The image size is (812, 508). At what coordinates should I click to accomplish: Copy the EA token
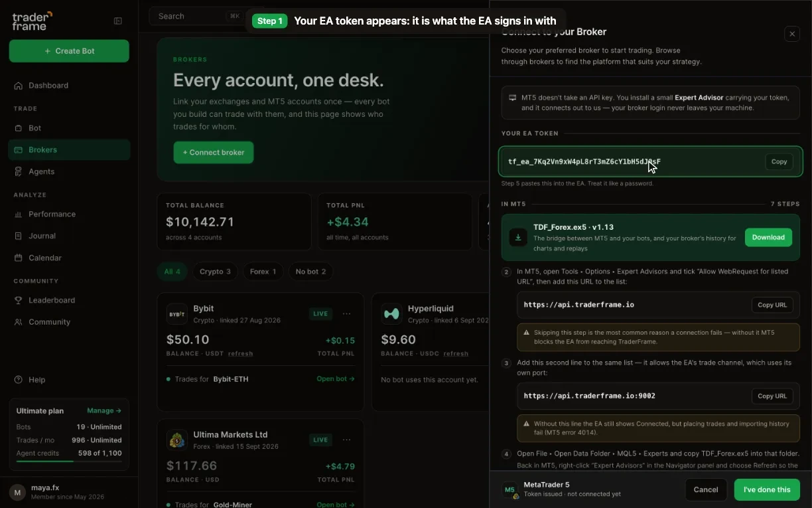[779, 161]
